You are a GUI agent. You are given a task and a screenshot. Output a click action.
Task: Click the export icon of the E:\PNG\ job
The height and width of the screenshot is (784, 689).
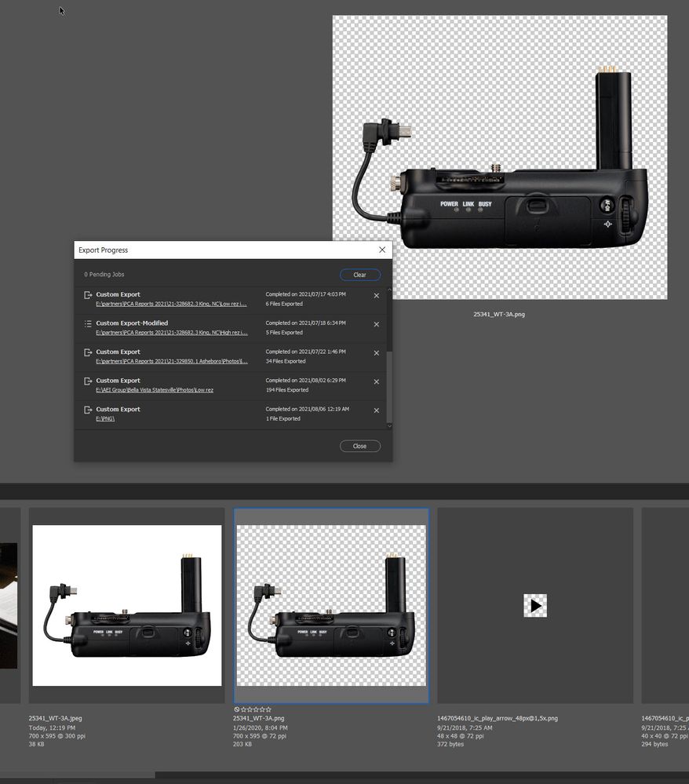(88, 410)
